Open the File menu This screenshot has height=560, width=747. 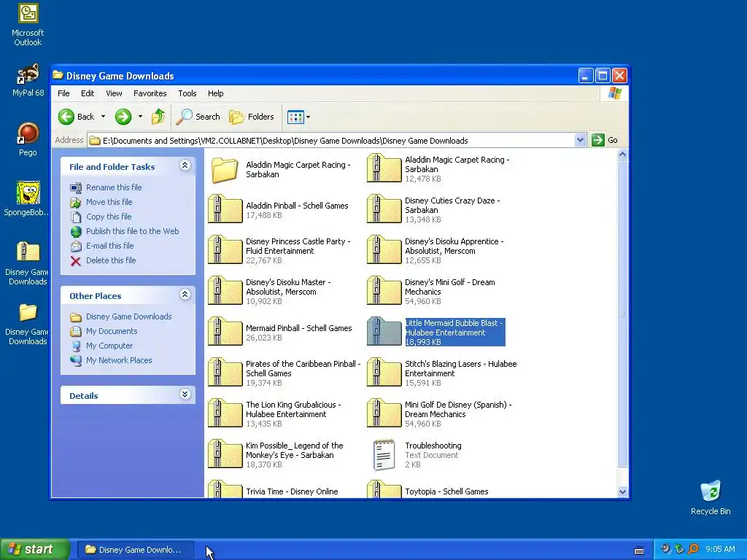(63, 93)
